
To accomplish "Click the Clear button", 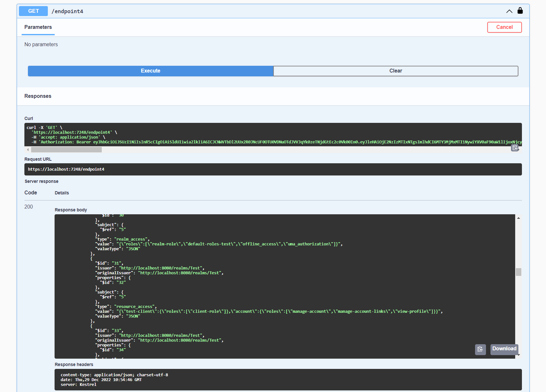I will 396,71.
